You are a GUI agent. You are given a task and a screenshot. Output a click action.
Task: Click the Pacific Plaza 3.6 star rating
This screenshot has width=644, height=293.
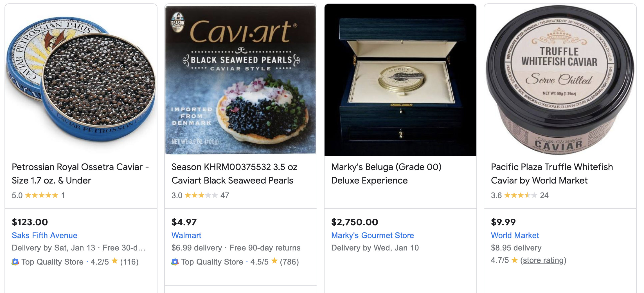pyautogui.click(x=521, y=195)
